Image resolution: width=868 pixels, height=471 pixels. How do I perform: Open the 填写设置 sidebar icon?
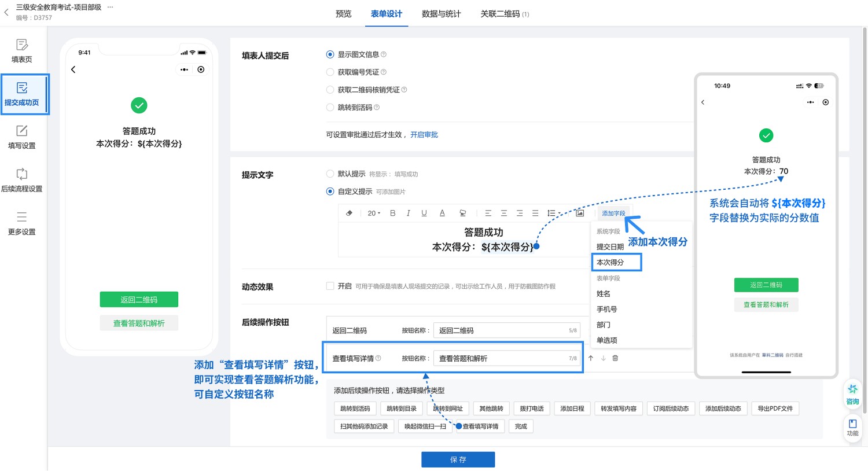coord(22,137)
